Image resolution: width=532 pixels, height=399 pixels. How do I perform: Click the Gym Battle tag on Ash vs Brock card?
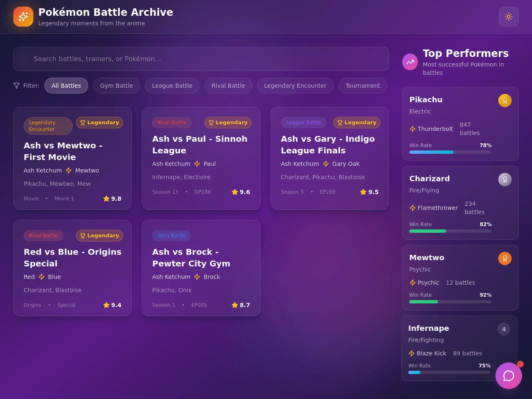[172, 236]
